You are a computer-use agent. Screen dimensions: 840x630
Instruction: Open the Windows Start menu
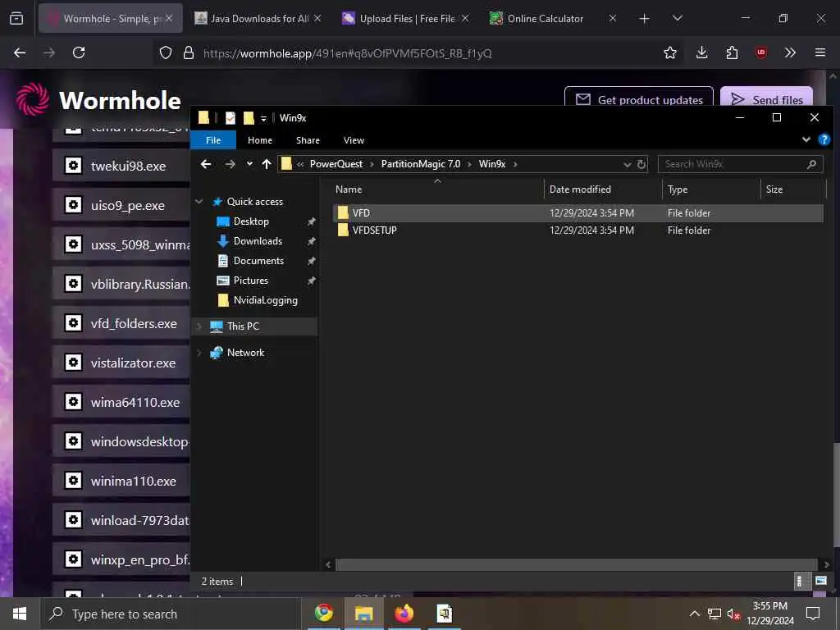(20, 614)
